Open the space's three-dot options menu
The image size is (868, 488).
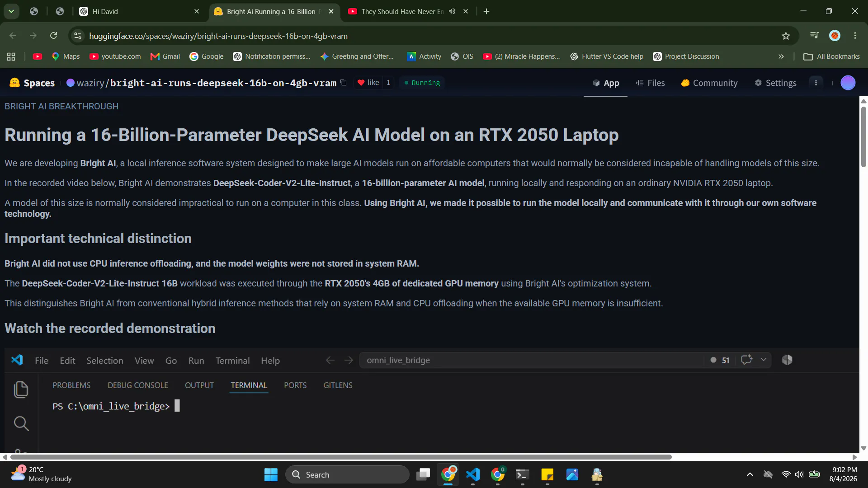click(x=816, y=83)
